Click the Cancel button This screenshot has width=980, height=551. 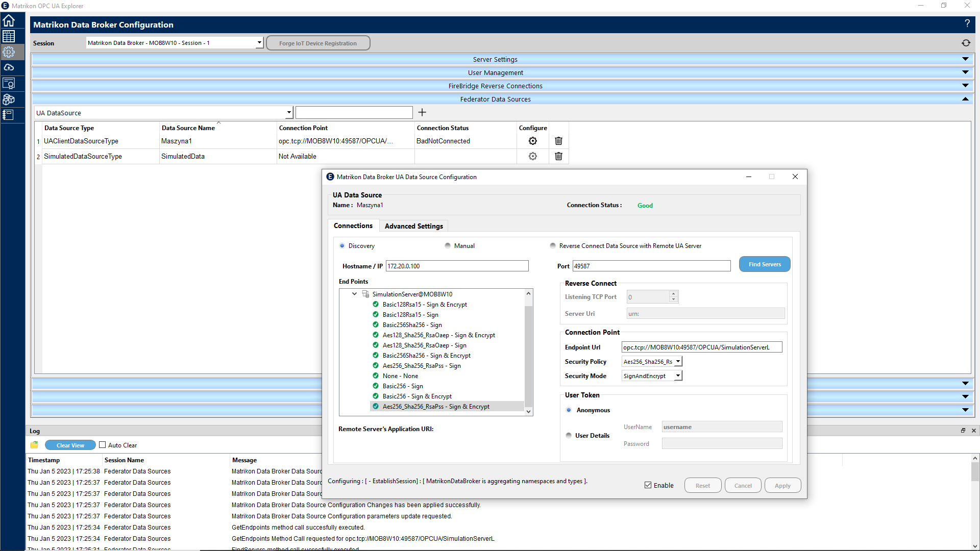(743, 486)
